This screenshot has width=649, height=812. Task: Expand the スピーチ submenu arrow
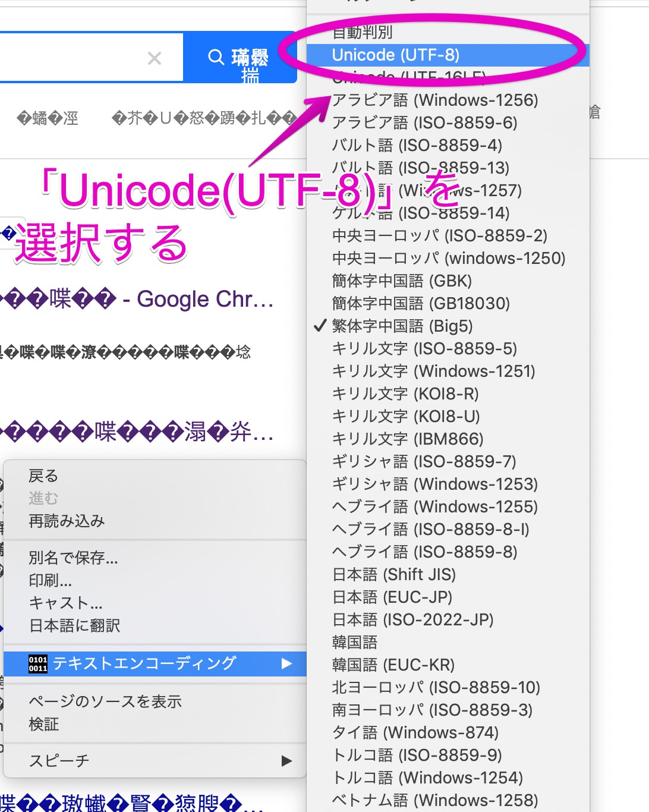[x=286, y=761]
